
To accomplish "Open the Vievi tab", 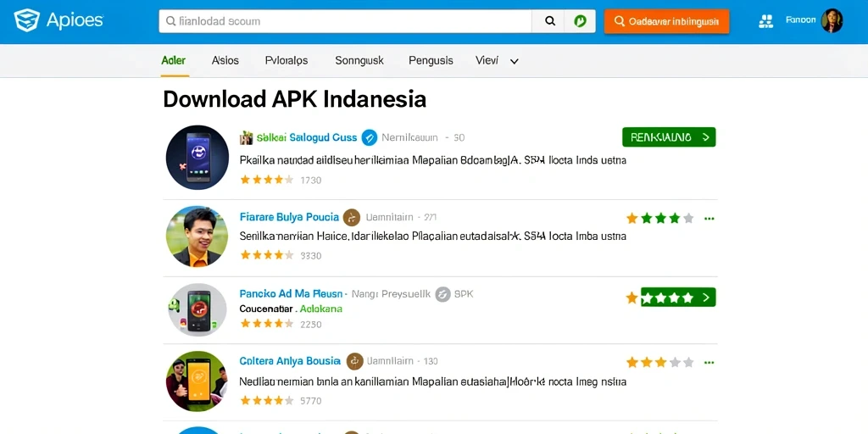I will point(487,60).
